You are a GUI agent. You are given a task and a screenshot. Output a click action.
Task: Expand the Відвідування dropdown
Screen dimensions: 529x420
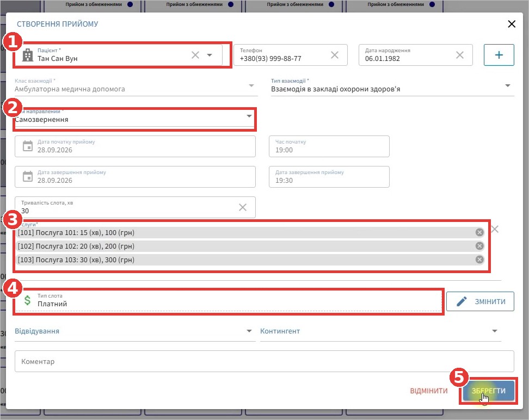coord(249,331)
